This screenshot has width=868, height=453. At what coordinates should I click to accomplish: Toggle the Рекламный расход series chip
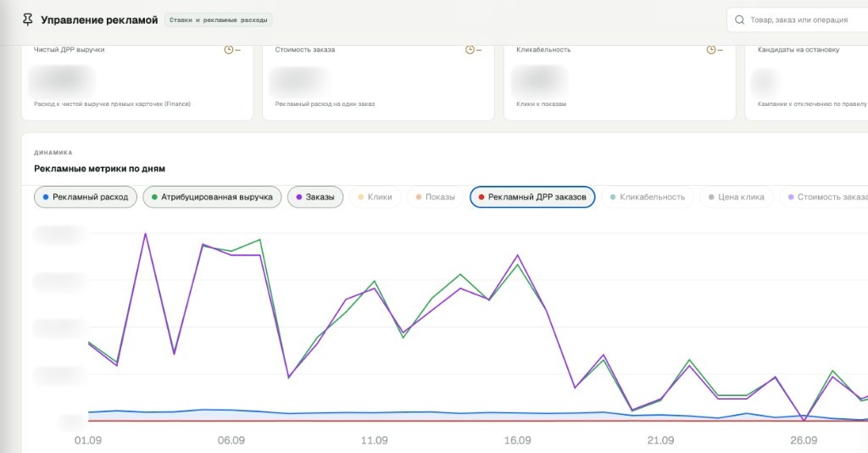86,197
